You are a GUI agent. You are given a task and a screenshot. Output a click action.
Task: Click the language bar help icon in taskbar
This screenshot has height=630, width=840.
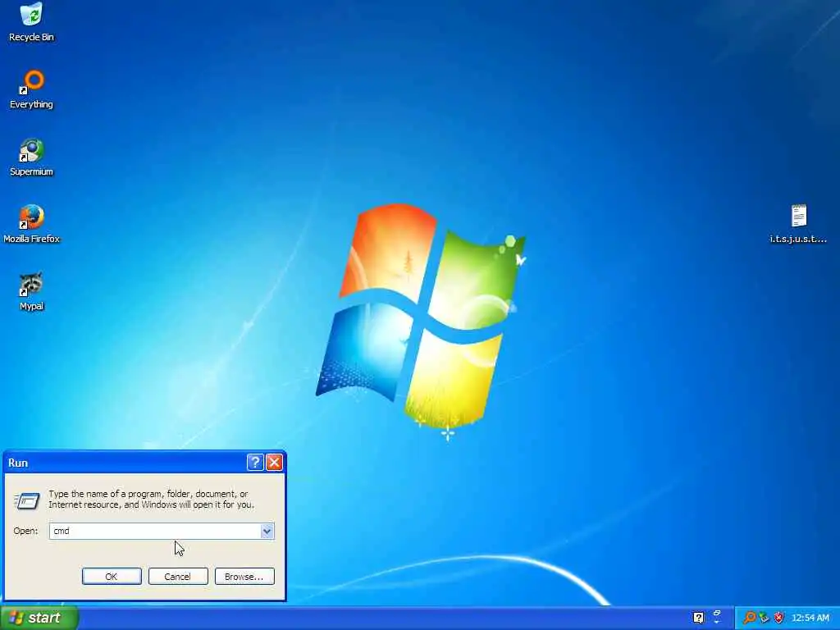click(x=698, y=618)
